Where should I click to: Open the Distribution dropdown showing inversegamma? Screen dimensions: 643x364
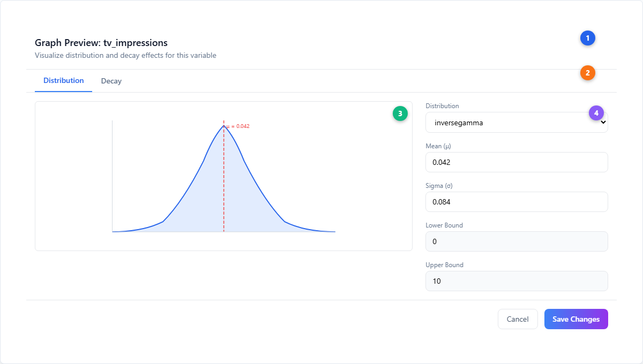click(x=517, y=123)
